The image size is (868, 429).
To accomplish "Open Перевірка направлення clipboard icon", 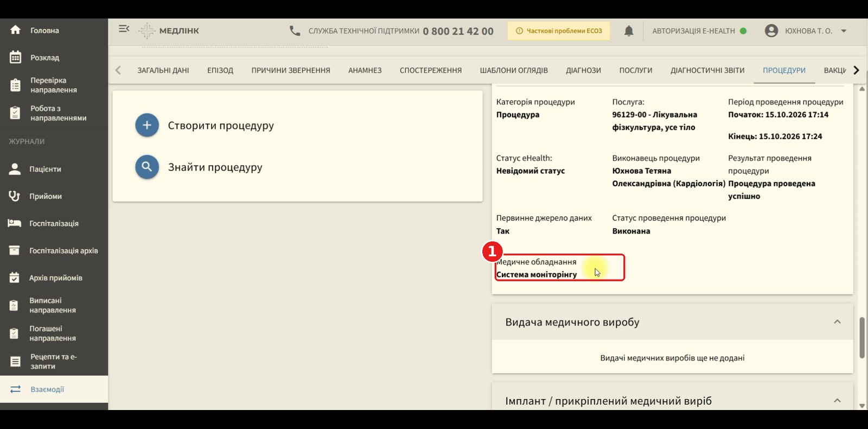I will coord(15,85).
